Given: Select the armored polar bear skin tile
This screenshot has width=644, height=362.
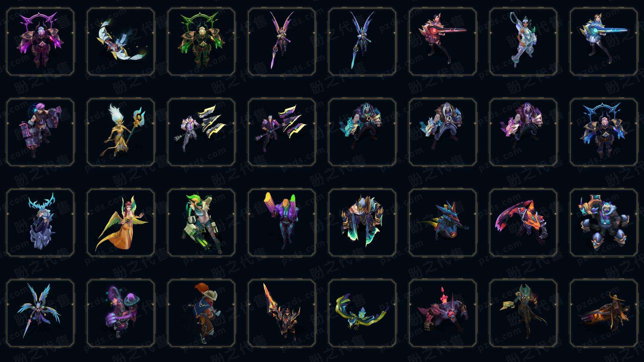Looking at the screenshot, I should click(604, 223).
